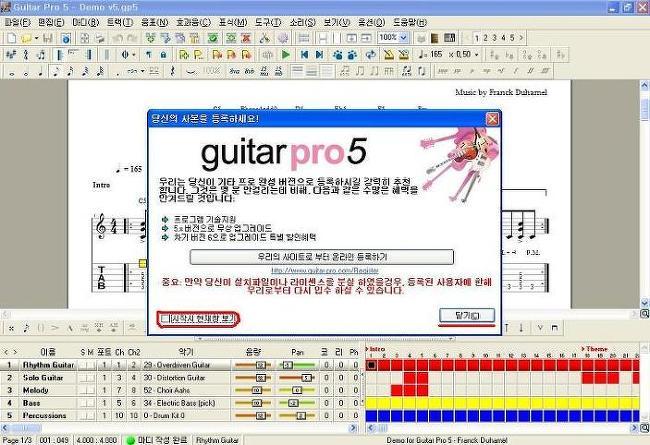Click the guitar fretboard view icon
This screenshot has height=445, width=650.
435,38
